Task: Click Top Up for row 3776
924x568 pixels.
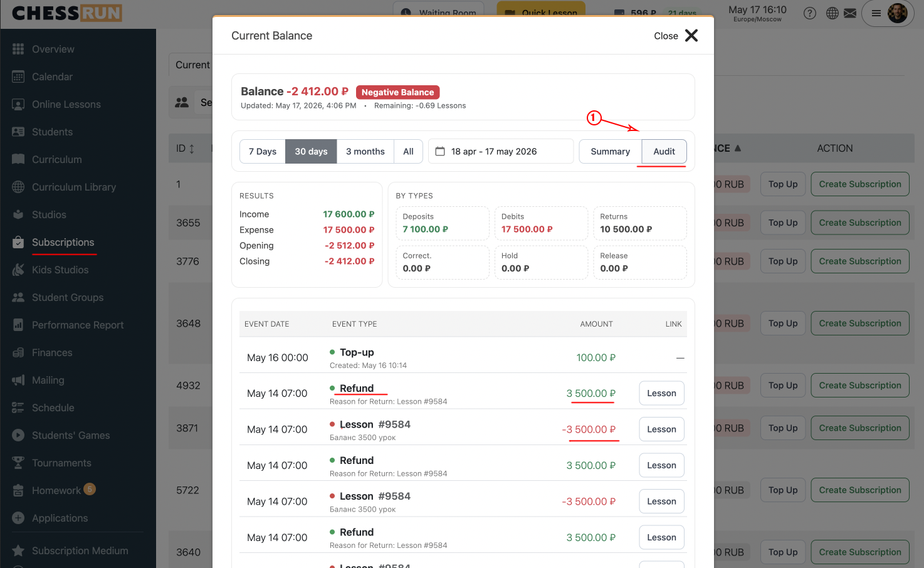Action: 783,261
